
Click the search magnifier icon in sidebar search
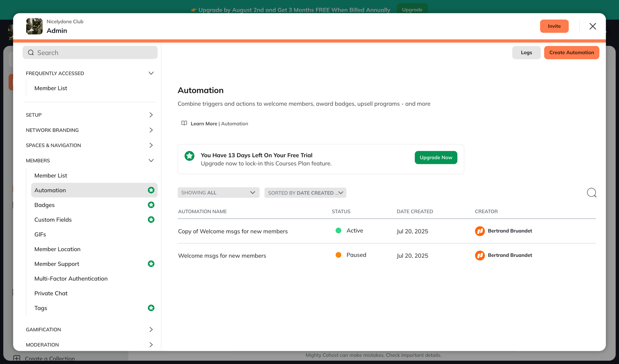tap(31, 52)
